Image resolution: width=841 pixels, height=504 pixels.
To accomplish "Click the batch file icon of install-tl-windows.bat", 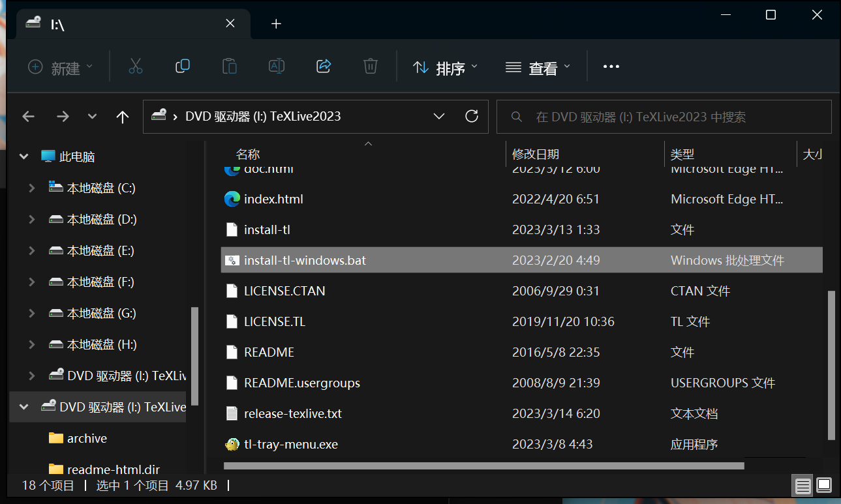I will pyautogui.click(x=232, y=260).
